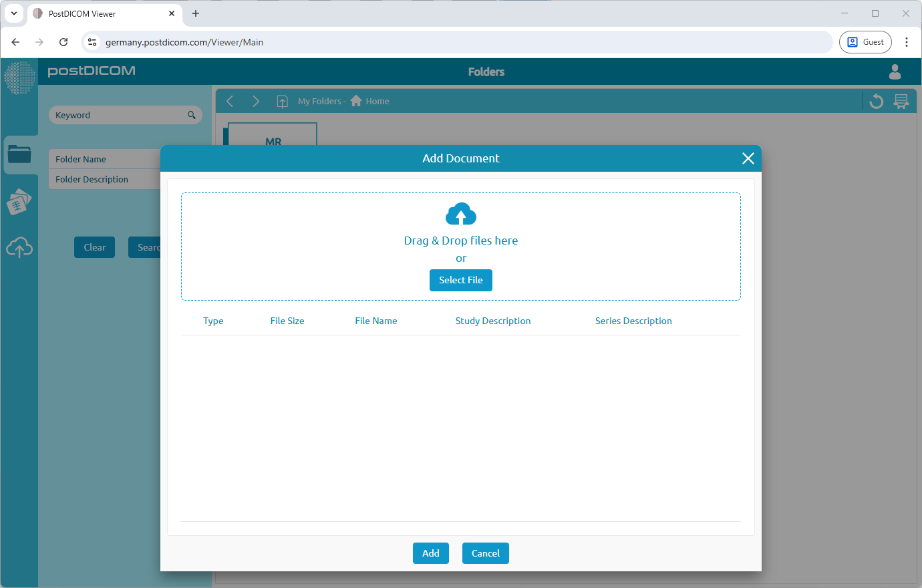Image resolution: width=922 pixels, height=588 pixels.
Task: Click the Keyword search field
Action: point(119,115)
